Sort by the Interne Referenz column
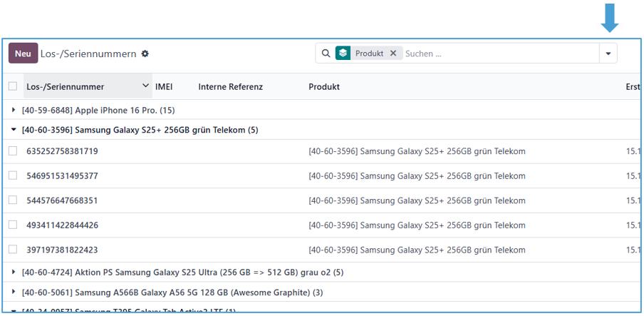The height and width of the screenshot is (316, 644). click(x=230, y=87)
